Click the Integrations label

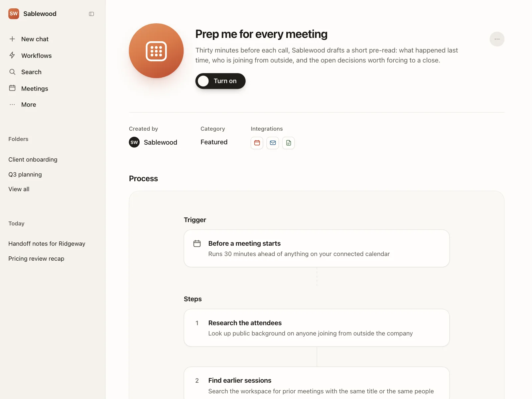(267, 129)
